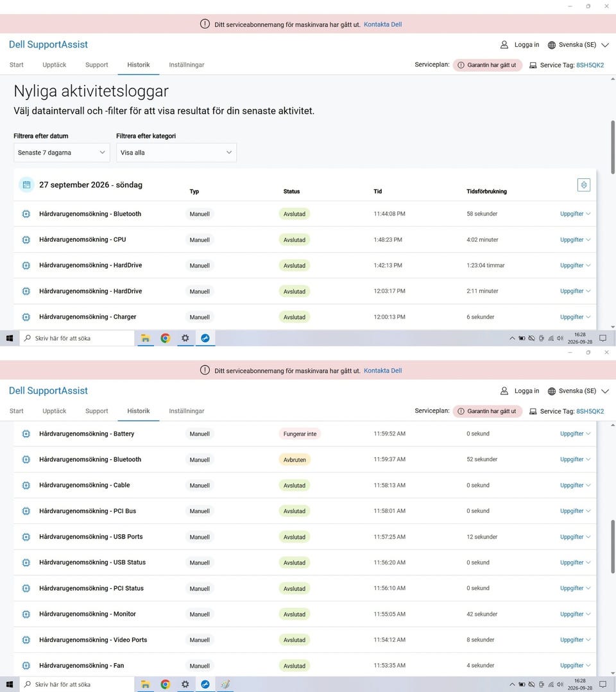Click the date heading 27 september 2026 - söndag
Screen dimensions: 616x692
click(90, 185)
